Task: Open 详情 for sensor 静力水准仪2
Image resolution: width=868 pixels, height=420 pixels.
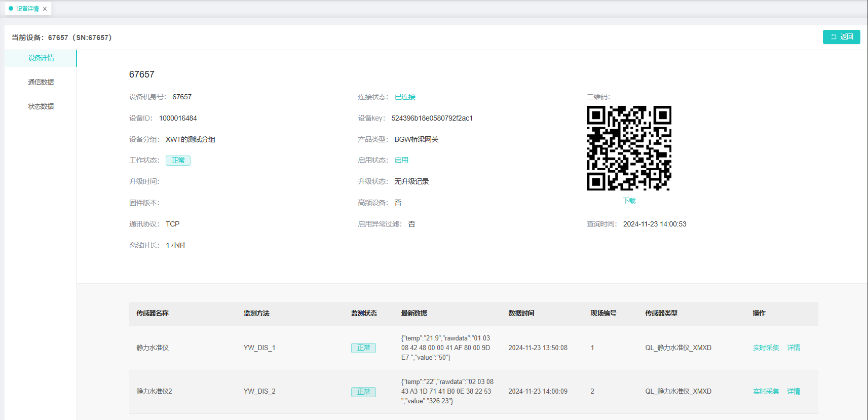Action: point(794,391)
